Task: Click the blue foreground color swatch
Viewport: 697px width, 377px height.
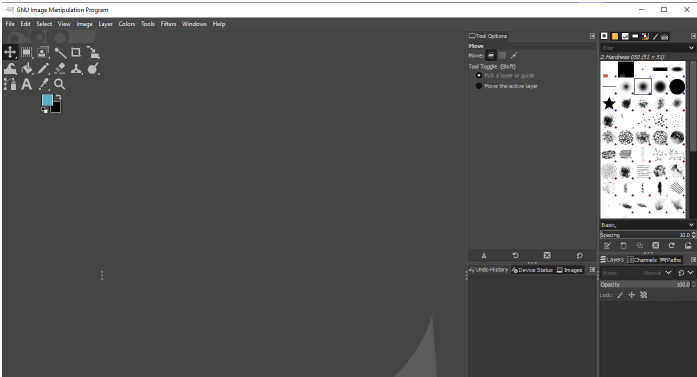Action: pyautogui.click(x=47, y=100)
